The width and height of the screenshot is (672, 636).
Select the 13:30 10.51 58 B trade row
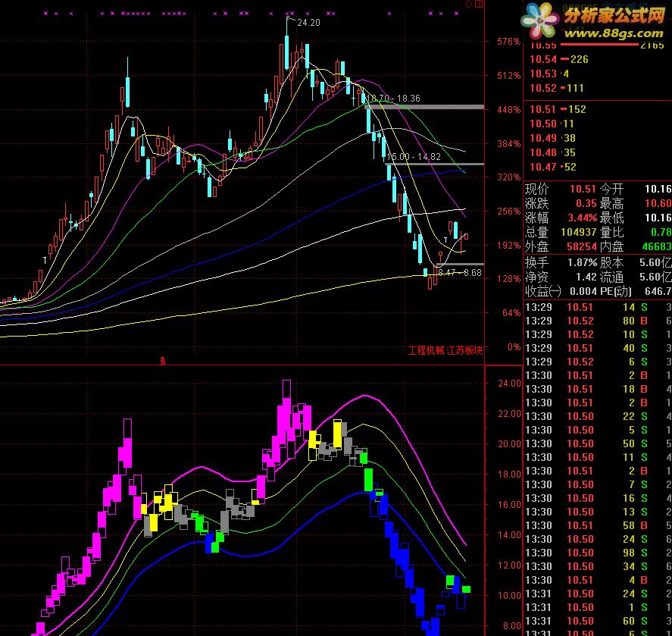598,525
